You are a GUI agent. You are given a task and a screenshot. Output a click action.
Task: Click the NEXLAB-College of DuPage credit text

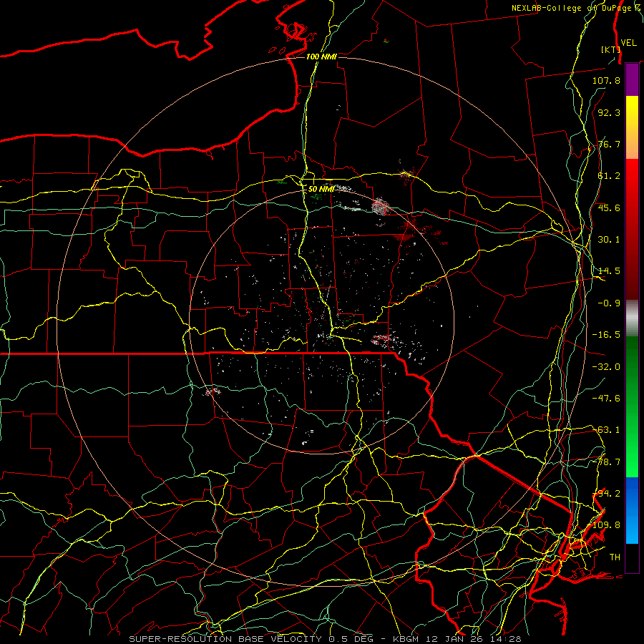[577, 8]
